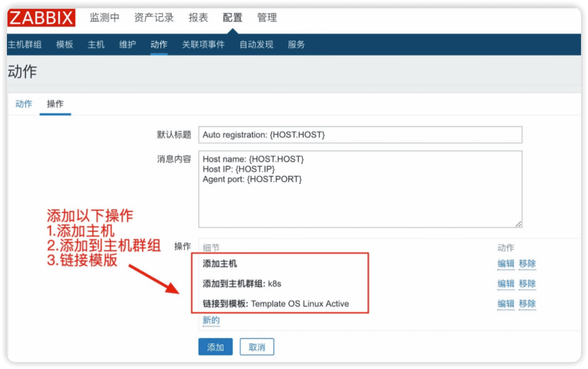Viewport: 588px width, 369px height.
Task: Click the 细节 column header
Action: click(x=211, y=248)
